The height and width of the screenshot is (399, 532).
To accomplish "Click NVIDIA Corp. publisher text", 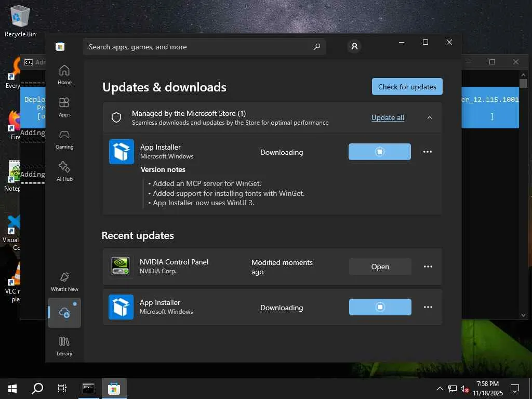I will 158,271.
